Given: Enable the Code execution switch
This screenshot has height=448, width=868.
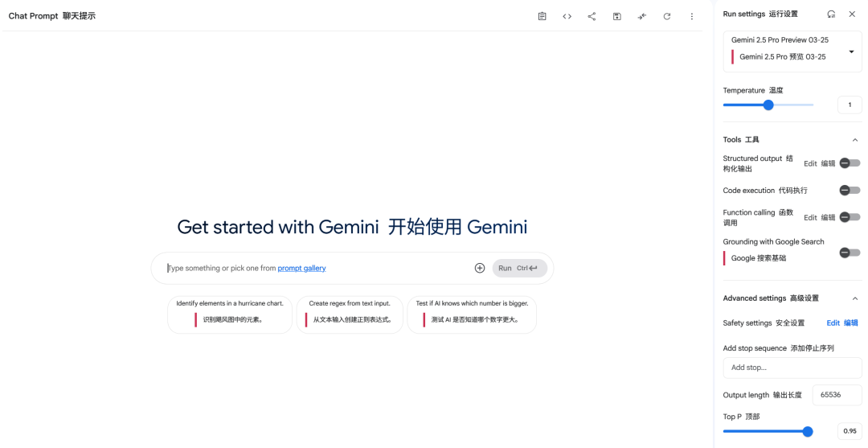Looking at the screenshot, I should (x=850, y=190).
